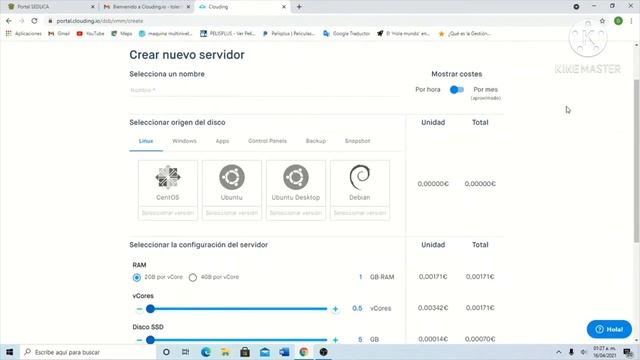
Task: Decrease Disco SSD with minus button
Action: coord(139,340)
